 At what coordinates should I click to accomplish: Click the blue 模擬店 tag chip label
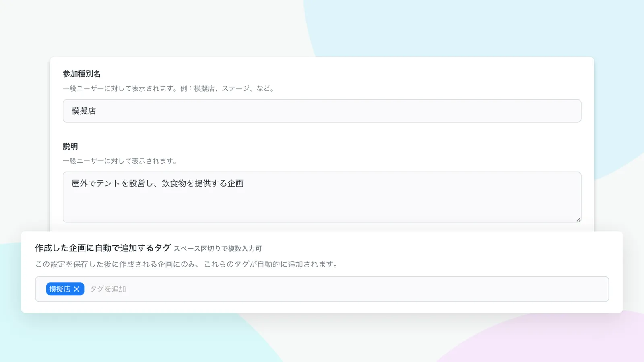click(x=60, y=289)
